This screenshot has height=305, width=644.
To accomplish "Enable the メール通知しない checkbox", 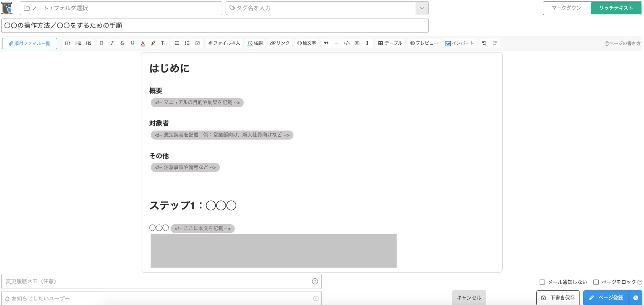I will pyautogui.click(x=542, y=282).
